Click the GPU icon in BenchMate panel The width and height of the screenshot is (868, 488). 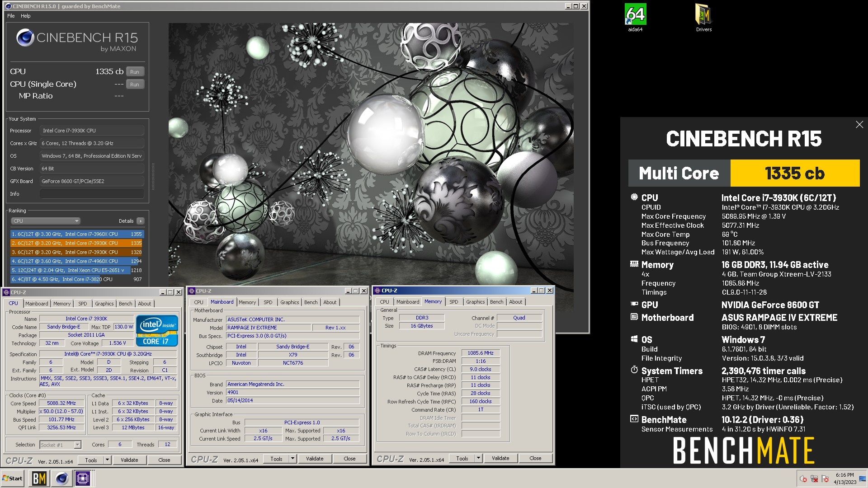634,305
